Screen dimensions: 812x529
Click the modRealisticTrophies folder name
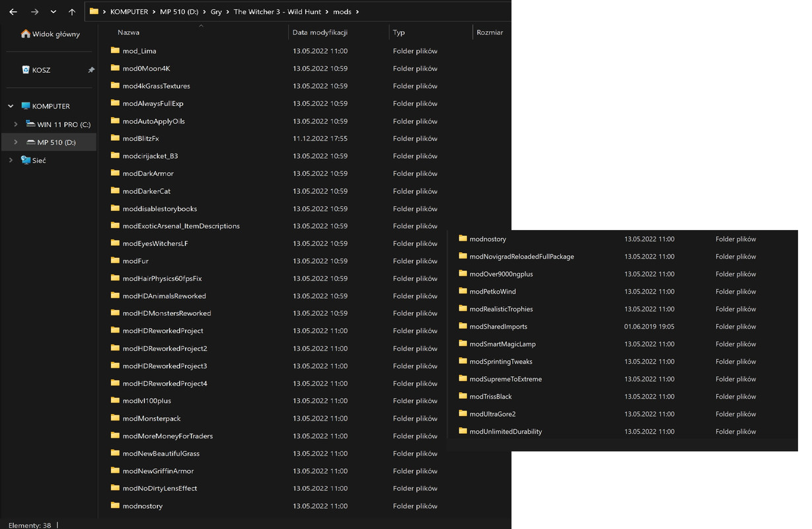coord(501,309)
